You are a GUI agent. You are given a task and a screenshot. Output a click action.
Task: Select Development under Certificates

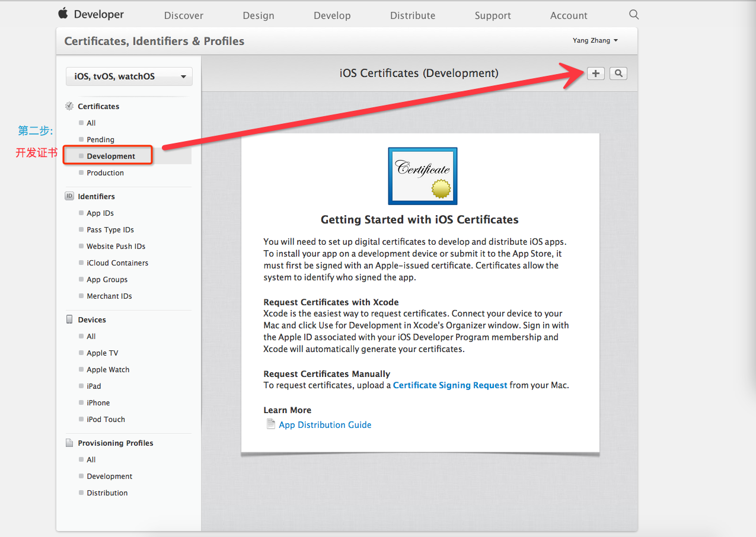click(111, 156)
